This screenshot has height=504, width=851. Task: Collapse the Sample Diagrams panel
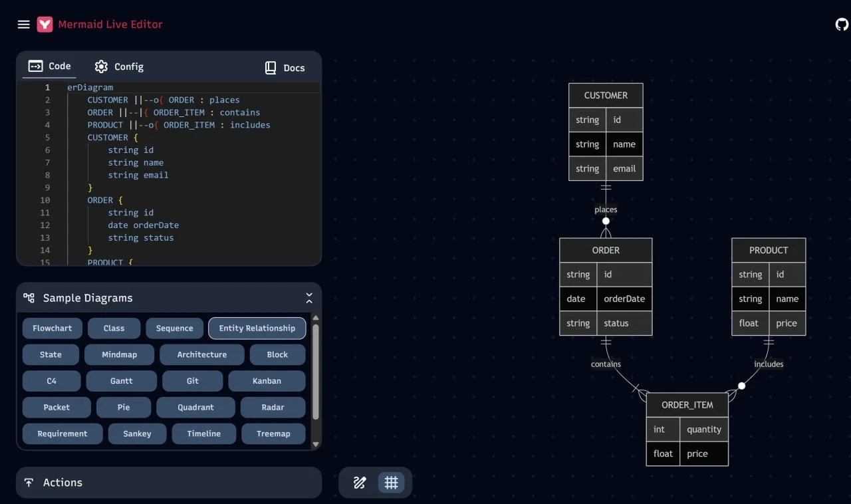pos(309,298)
